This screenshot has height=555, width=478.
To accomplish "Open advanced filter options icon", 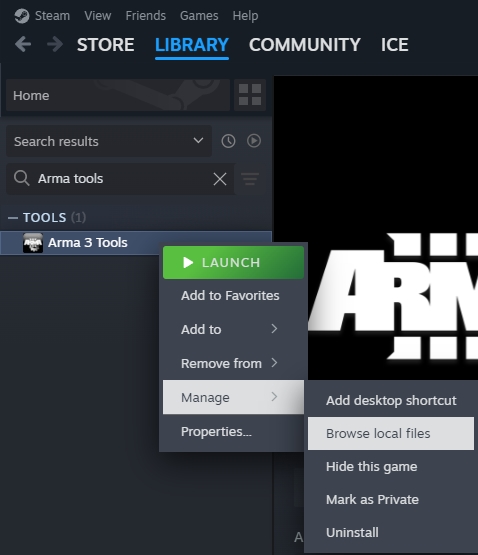I will click(x=250, y=179).
